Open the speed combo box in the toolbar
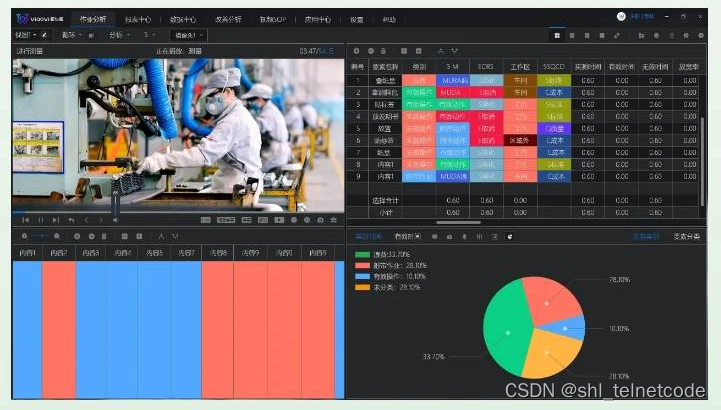The image size is (721, 410). (189, 35)
